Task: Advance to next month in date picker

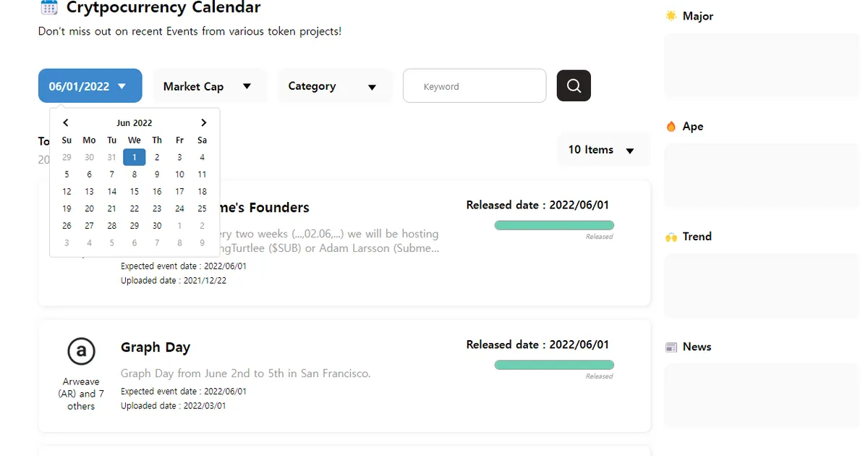Action: 203,123
